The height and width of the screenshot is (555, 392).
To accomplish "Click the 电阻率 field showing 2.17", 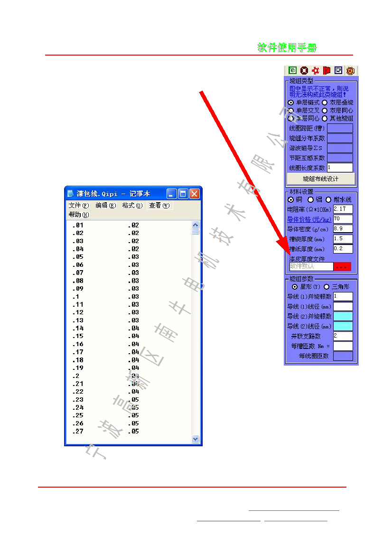I will click(x=343, y=209).
